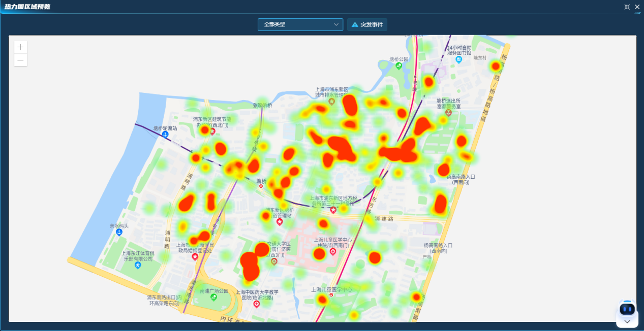Click the 上海东江体育俱乐部 sports marker icon

(x=138, y=265)
